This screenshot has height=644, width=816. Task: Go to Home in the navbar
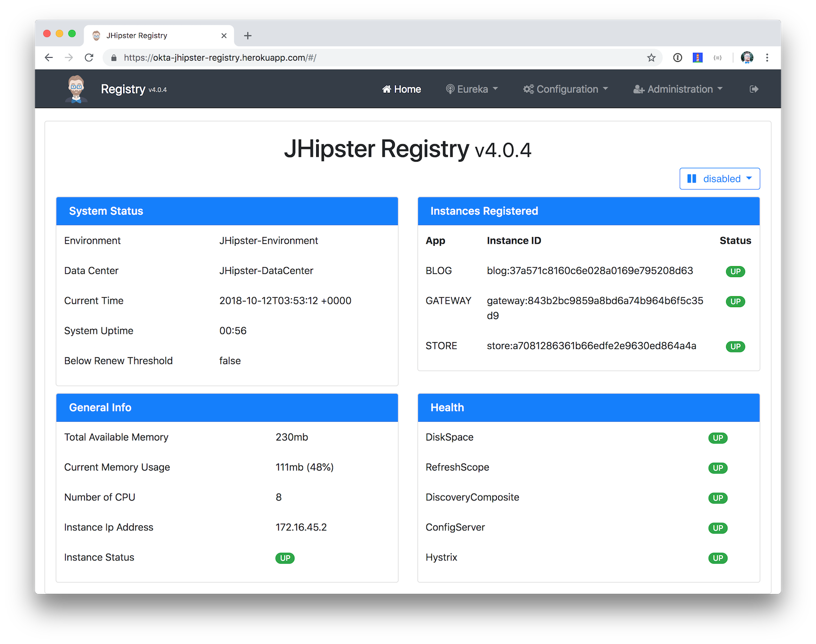coord(401,89)
